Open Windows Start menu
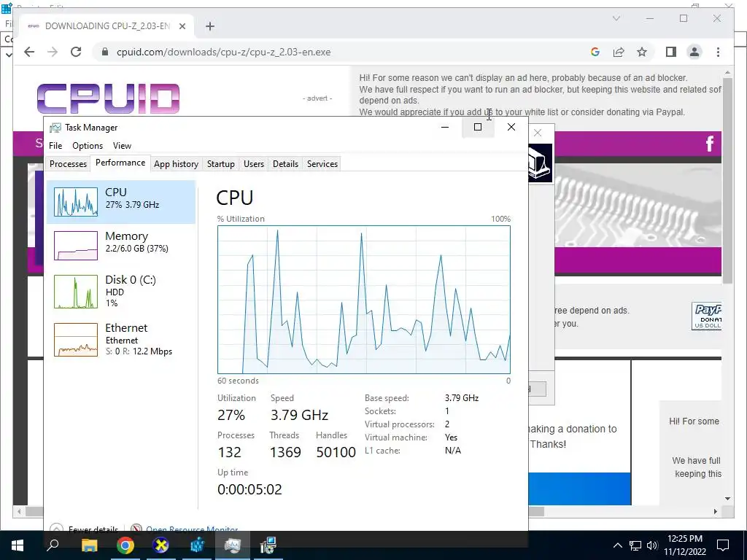The image size is (747, 560). click(18, 545)
